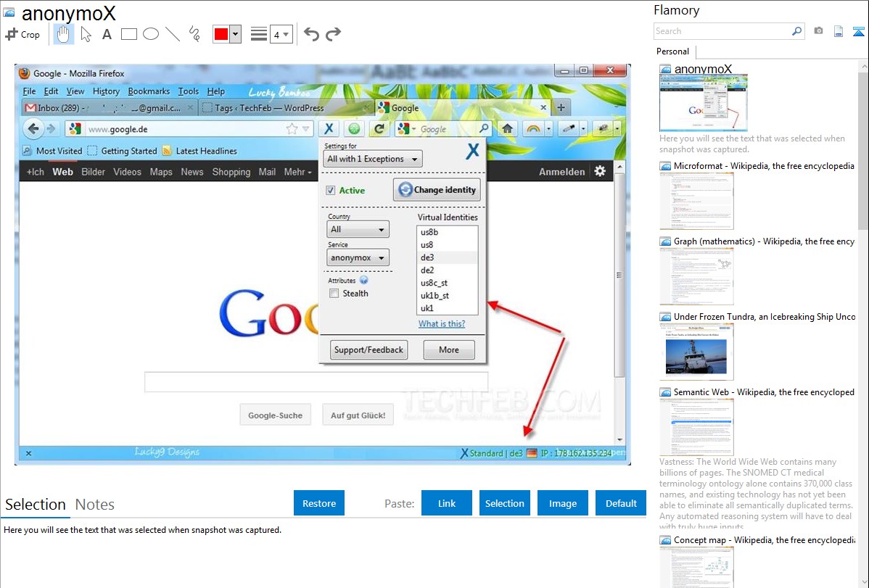Open the Personal tab
This screenshot has width=869, height=588.
pyautogui.click(x=672, y=51)
